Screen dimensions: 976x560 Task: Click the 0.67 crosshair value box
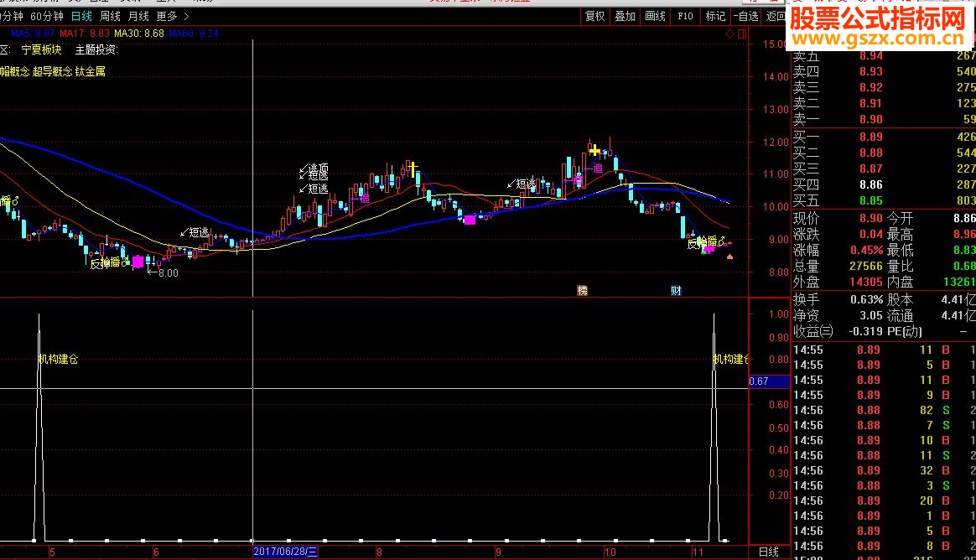769,381
